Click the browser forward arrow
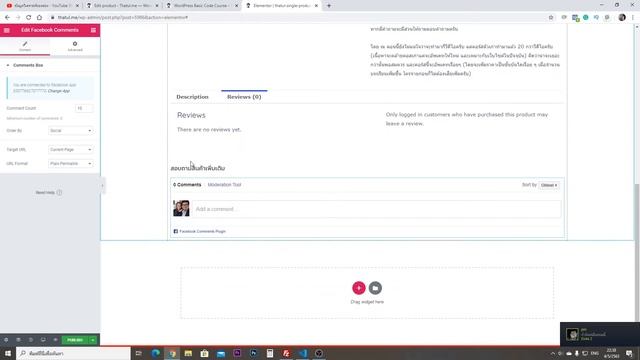This screenshot has width=640, height=360. (x=18, y=18)
